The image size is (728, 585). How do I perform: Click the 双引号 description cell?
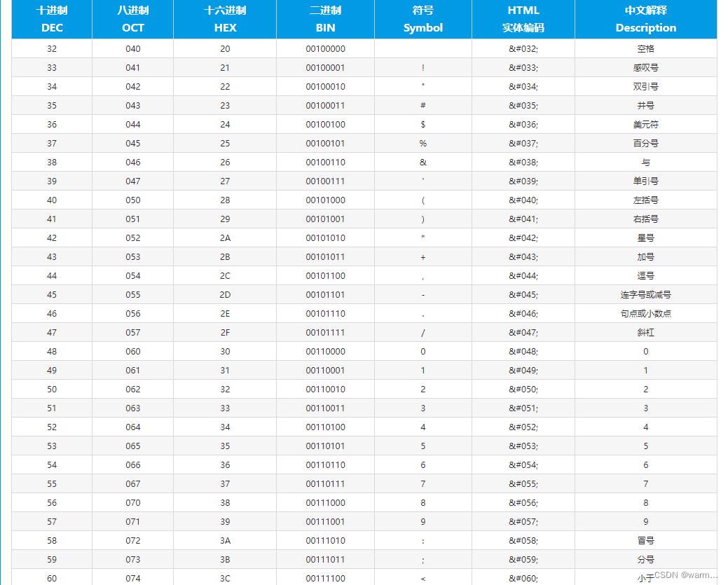pyautogui.click(x=646, y=87)
